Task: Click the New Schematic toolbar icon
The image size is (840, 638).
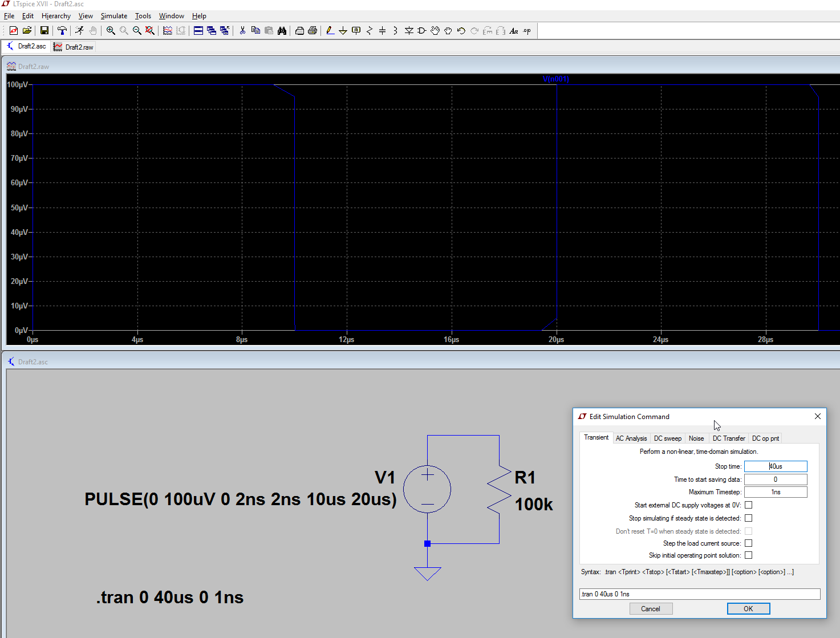Action: (x=14, y=31)
